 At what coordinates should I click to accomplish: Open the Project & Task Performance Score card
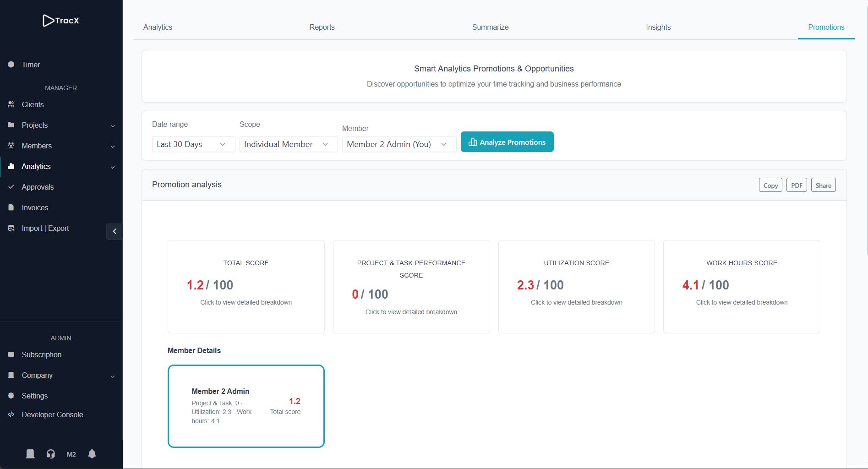coord(411,287)
